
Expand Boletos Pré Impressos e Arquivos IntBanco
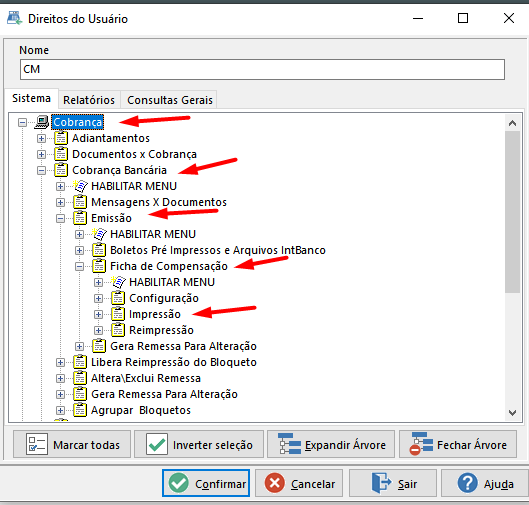(80, 250)
